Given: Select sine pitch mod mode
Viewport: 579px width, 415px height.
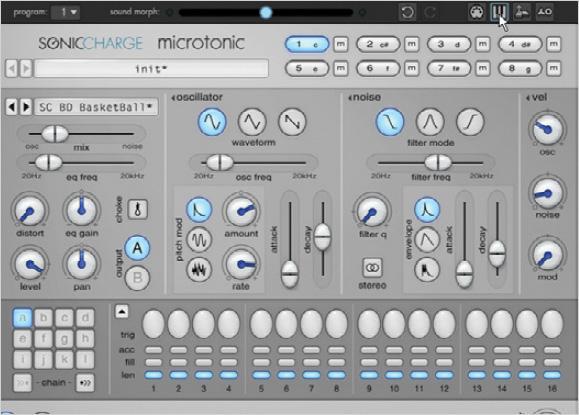Looking at the screenshot, I should tap(199, 240).
